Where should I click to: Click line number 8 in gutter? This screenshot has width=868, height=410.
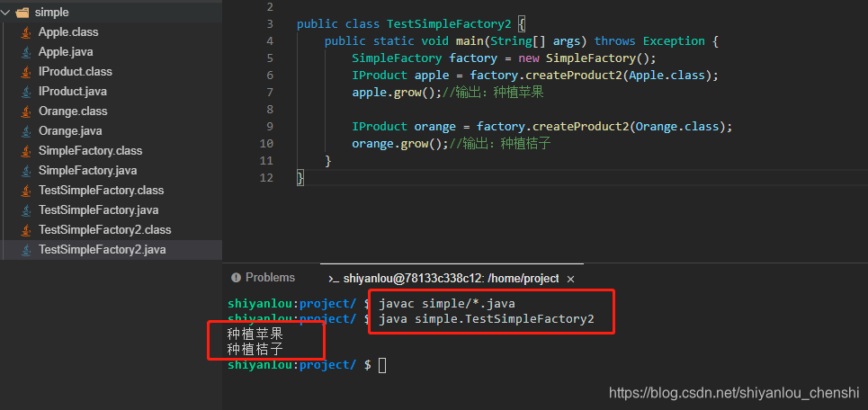[270, 110]
